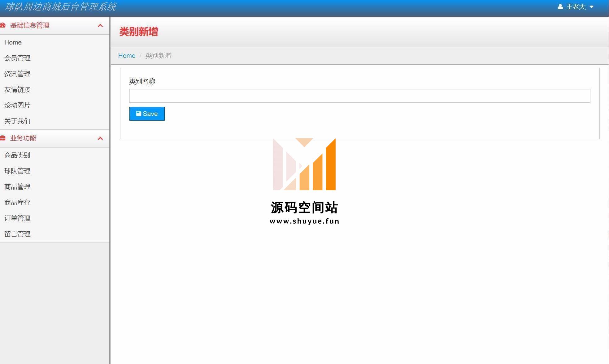The image size is (609, 364).
Task: Open 商品管理 in the sidebar
Action: 17,187
